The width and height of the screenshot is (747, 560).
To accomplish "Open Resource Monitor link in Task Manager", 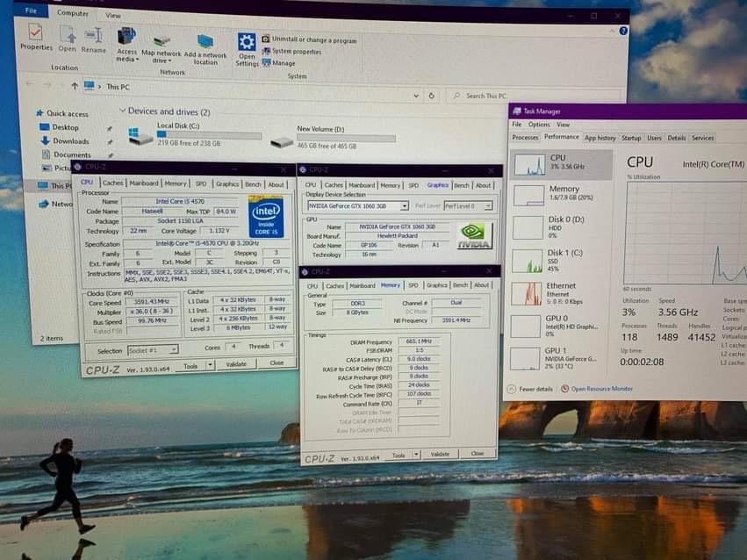I will [x=601, y=388].
